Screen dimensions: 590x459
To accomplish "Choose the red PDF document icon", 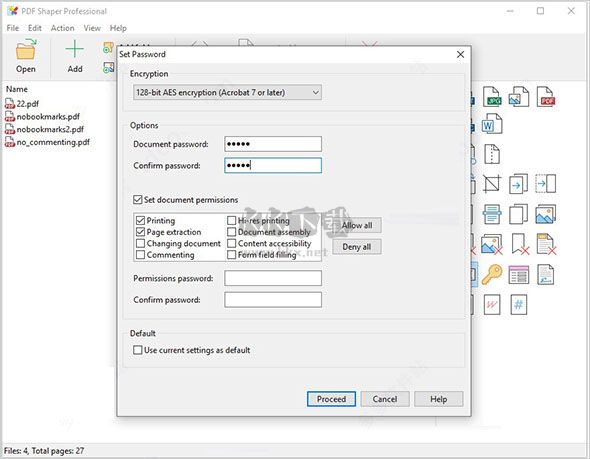I will point(546,96).
